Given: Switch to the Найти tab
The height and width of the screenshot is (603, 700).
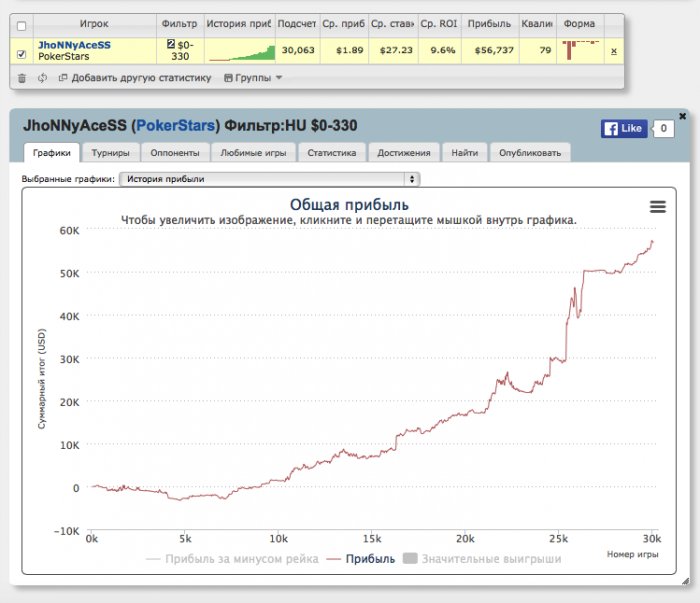Looking at the screenshot, I should tap(464, 153).
